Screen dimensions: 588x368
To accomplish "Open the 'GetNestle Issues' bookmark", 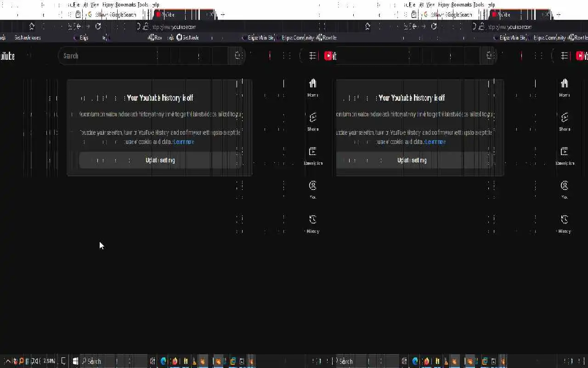I will [27, 38].
